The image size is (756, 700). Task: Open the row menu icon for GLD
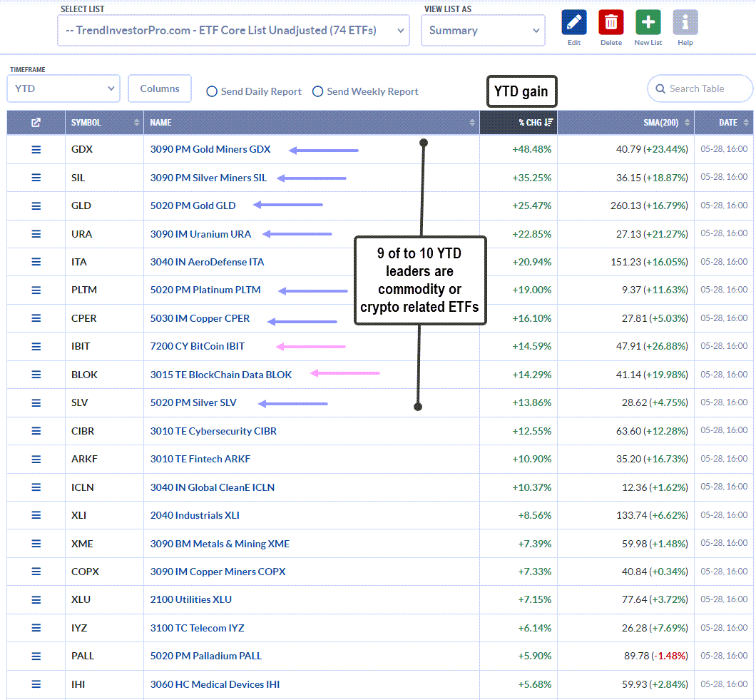36,206
